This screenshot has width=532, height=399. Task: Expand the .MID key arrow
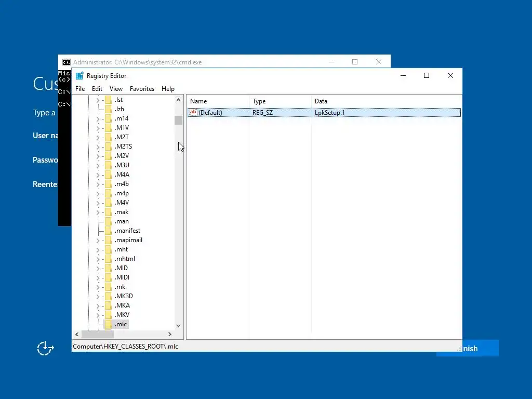click(x=98, y=269)
